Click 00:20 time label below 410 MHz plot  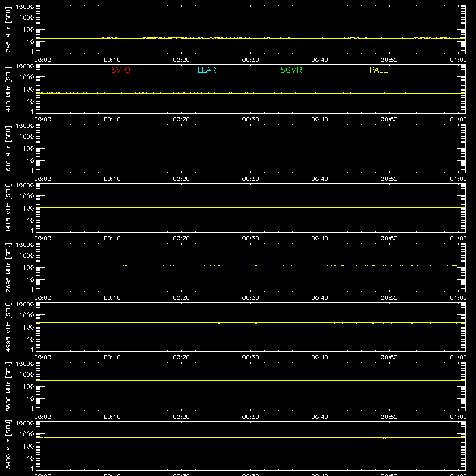coord(181,120)
